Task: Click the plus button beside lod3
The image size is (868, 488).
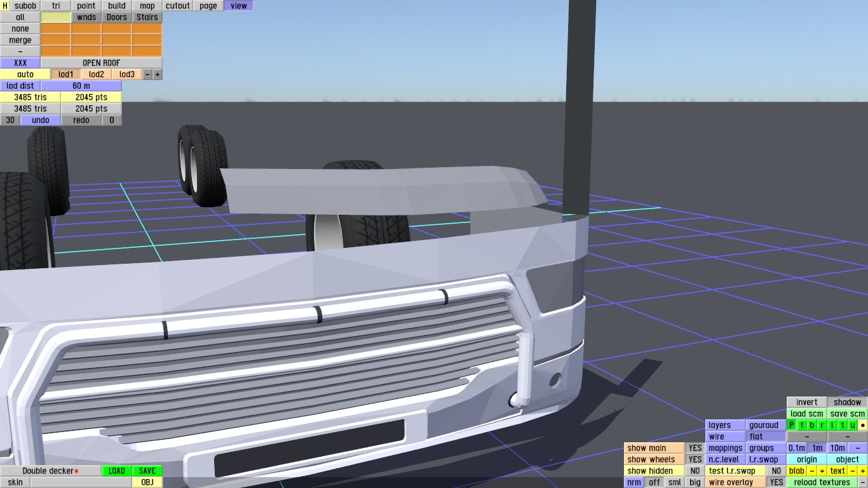Action: pos(158,74)
